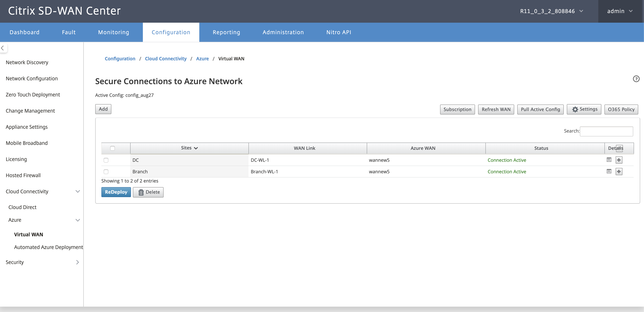Follow the Configuration breadcrumb link
The image size is (644, 312).
tap(120, 59)
